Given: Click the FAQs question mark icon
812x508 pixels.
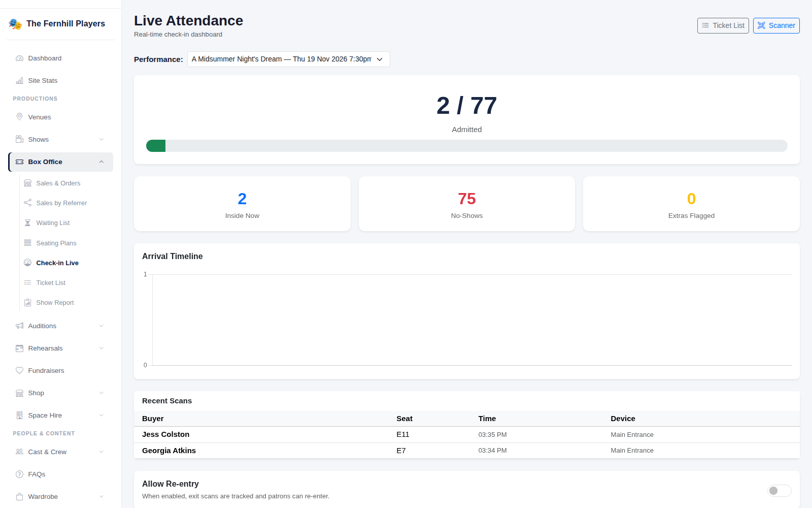Looking at the screenshot, I should (x=19, y=474).
